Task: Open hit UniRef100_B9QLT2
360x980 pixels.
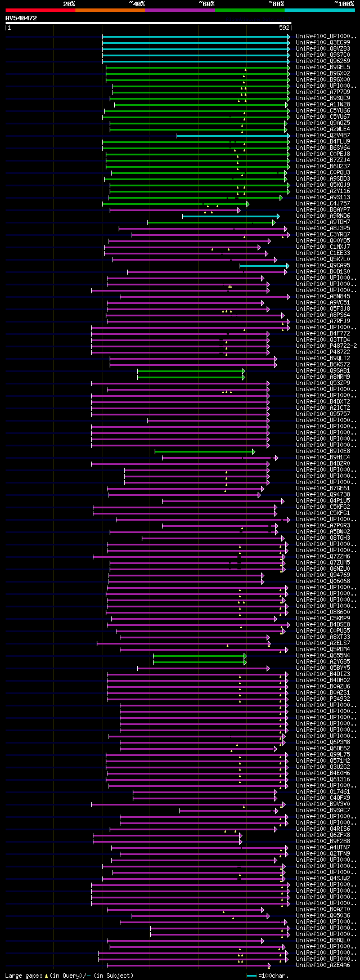Action: [x=323, y=358]
